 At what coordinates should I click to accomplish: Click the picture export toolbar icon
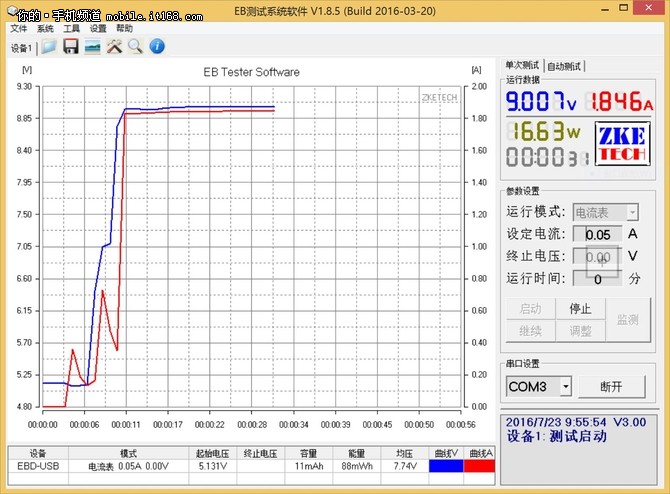pos(92,47)
